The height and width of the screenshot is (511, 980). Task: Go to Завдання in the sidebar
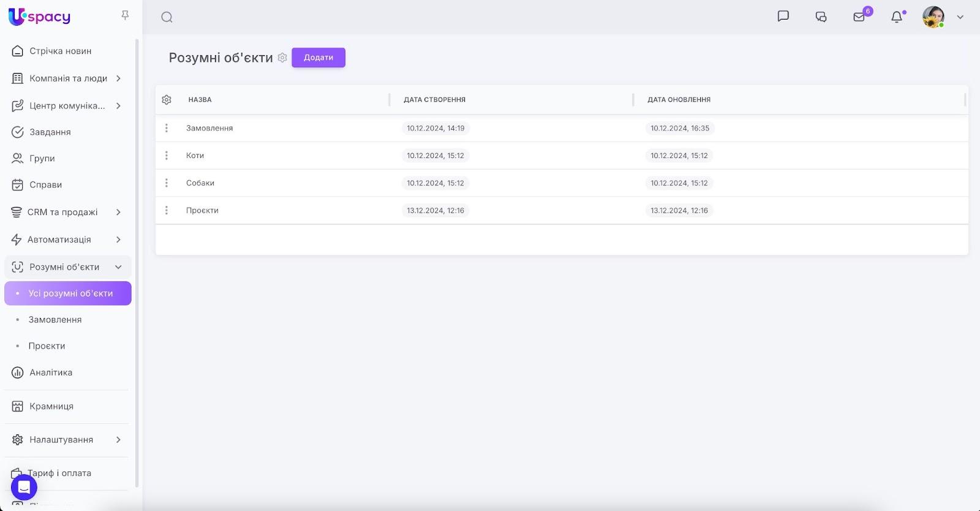(x=50, y=132)
